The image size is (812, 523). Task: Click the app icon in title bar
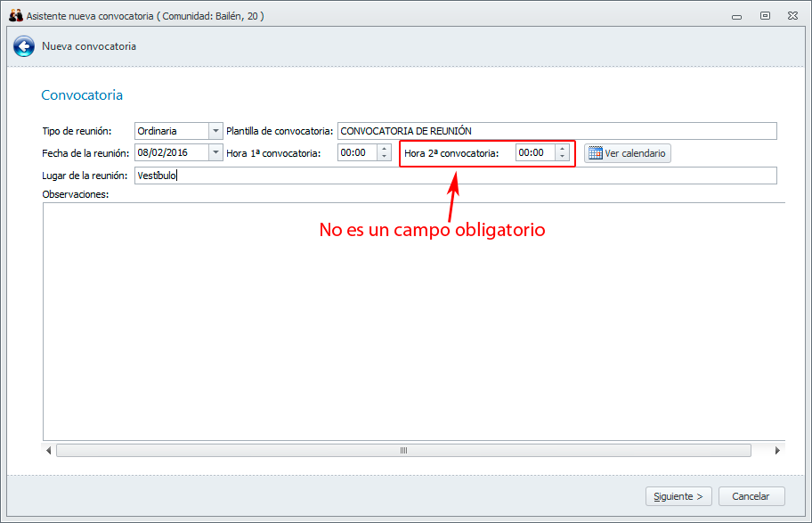click(16, 15)
